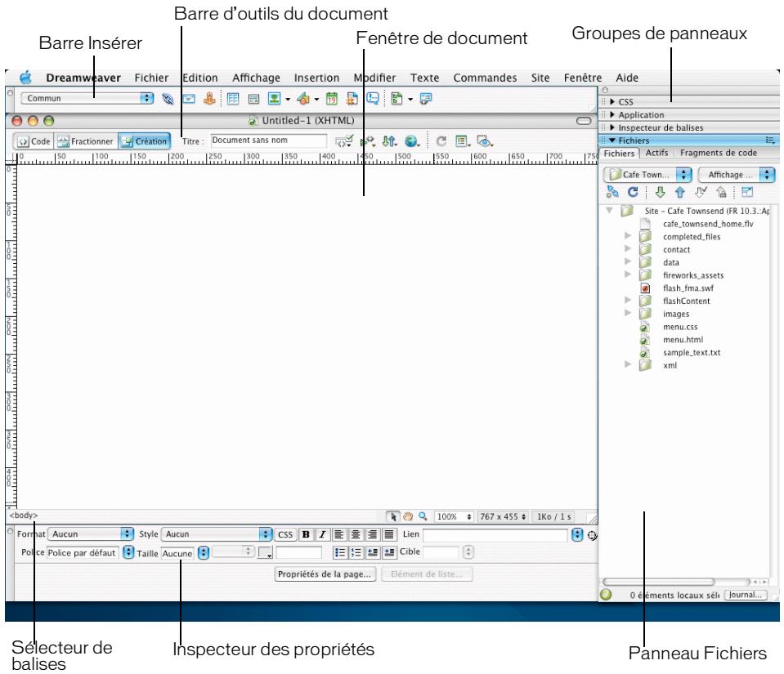The image size is (784, 674).
Task: Insert a Named Anchor
Action: (x=209, y=99)
